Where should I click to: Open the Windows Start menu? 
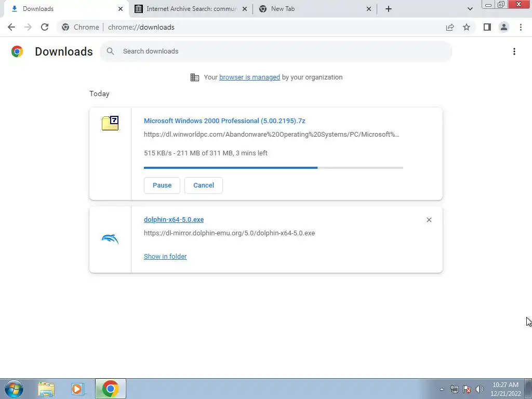pos(14,389)
